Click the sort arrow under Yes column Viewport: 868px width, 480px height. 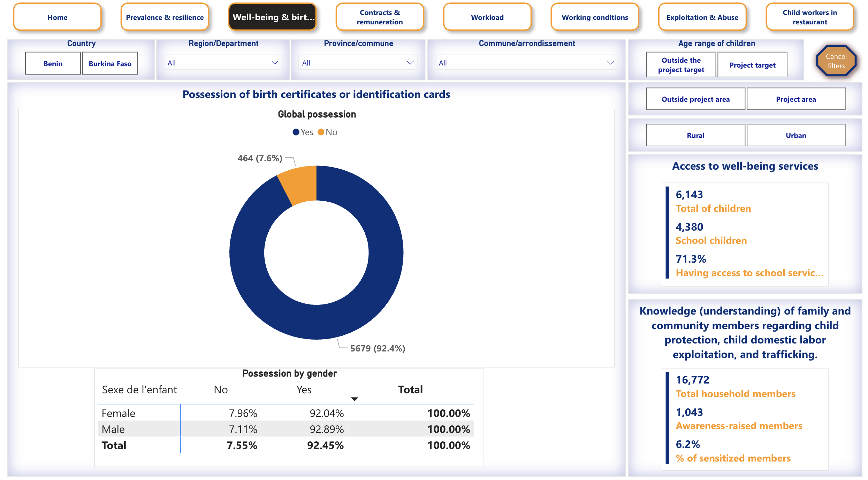tap(354, 399)
